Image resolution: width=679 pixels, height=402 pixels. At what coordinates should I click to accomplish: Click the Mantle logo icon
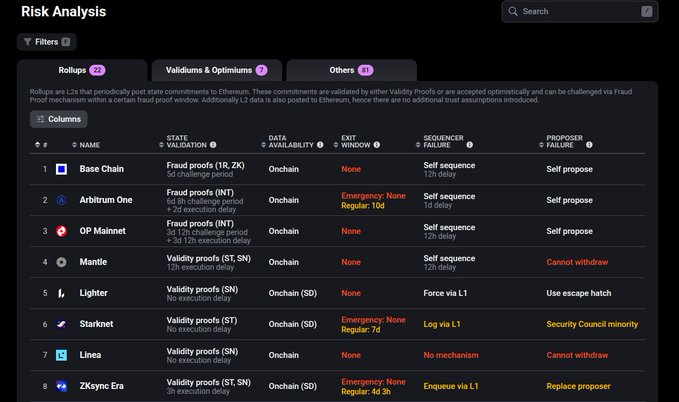click(61, 262)
